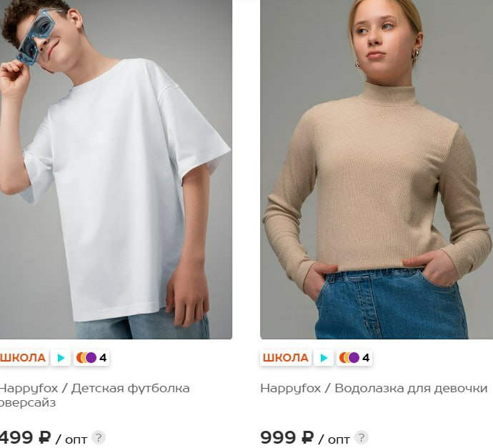Open the 'Детская футболка оверсайз' product link

pyautogui.click(x=94, y=395)
